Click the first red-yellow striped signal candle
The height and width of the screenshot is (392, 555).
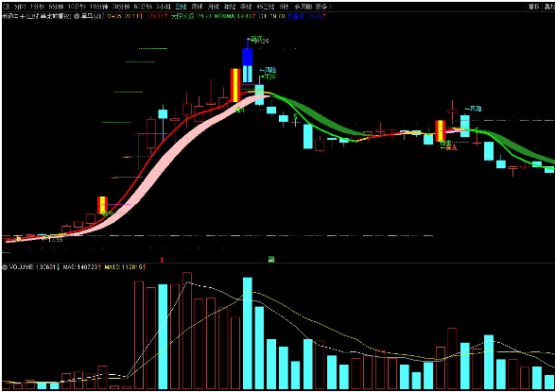click(x=102, y=205)
